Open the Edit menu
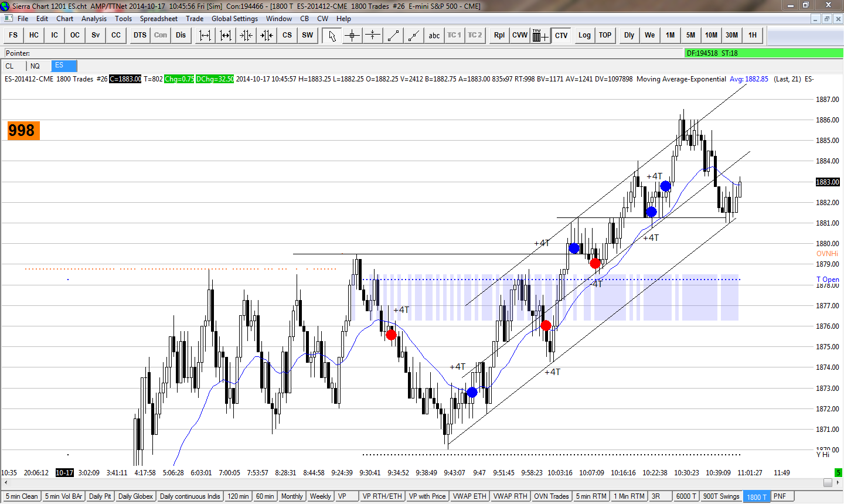Image resolution: width=844 pixels, height=504 pixels. point(42,19)
